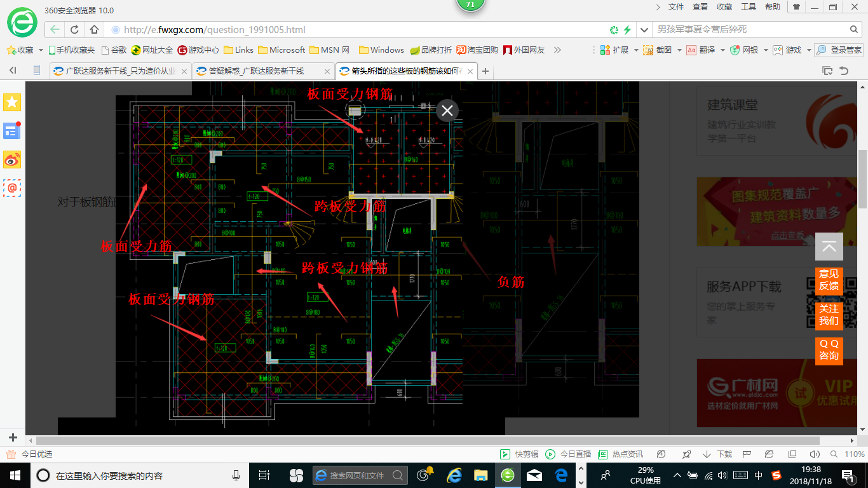Image resolution: width=868 pixels, height=488 pixels.
Task: Open the 品牌打折 bookmark
Action: (x=431, y=50)
